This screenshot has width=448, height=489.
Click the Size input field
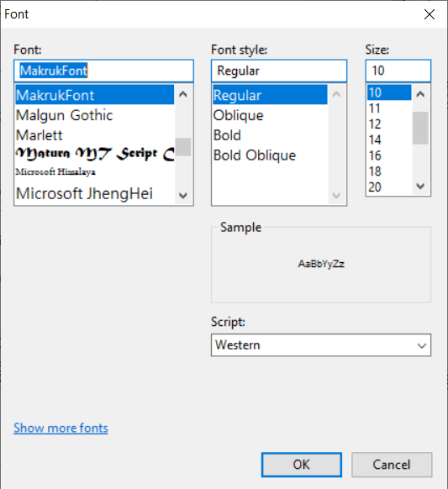398,71
